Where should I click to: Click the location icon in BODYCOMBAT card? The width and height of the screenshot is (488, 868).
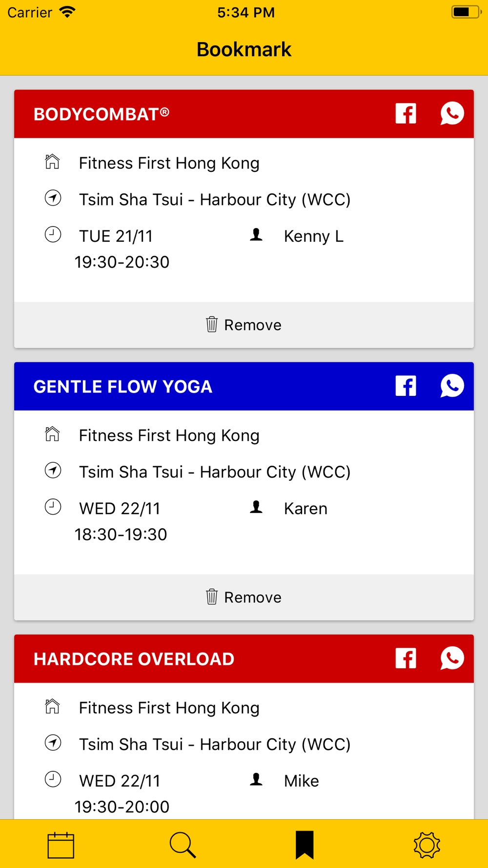click(53, 198)
